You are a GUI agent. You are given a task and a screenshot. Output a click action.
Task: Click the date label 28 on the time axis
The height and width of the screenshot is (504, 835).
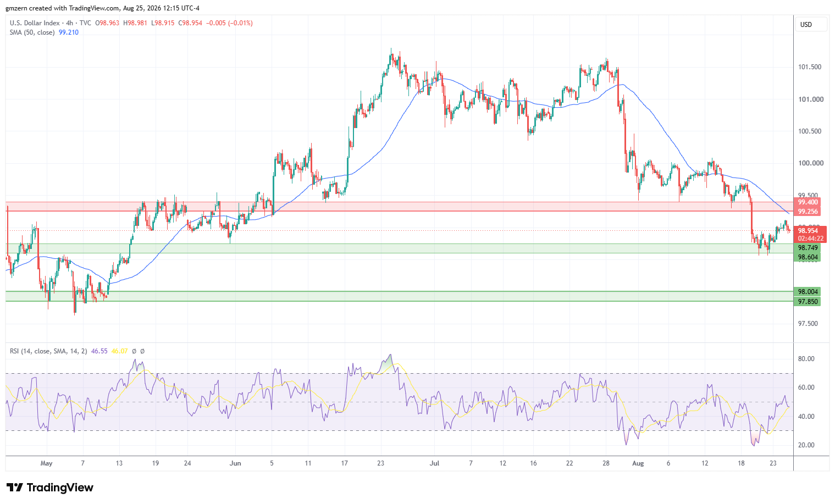(606, 463)
